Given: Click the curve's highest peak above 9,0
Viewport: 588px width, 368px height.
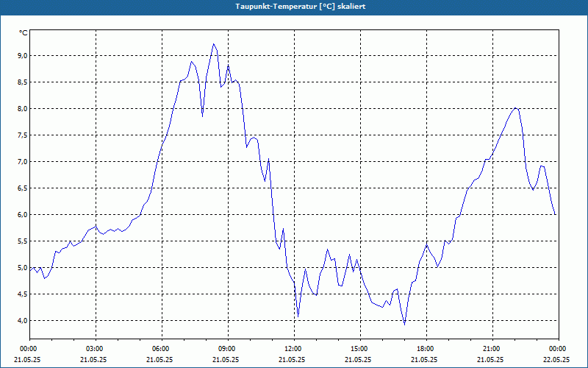Looking at the screenshot, I should pyautogui.click(x=213, y=44).
